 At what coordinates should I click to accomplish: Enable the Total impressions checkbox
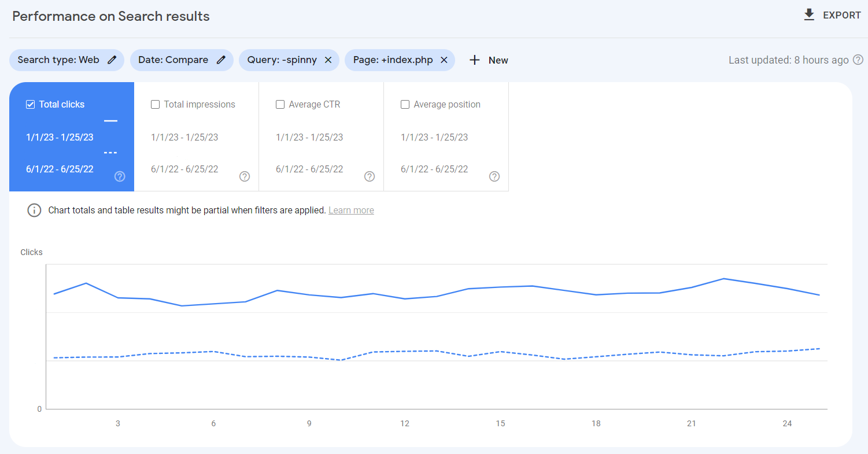point(155,105)
